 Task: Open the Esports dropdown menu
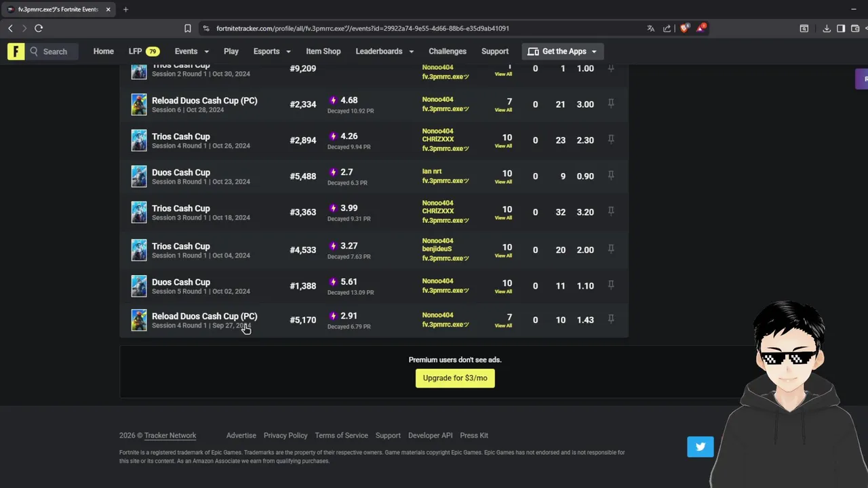271,52
